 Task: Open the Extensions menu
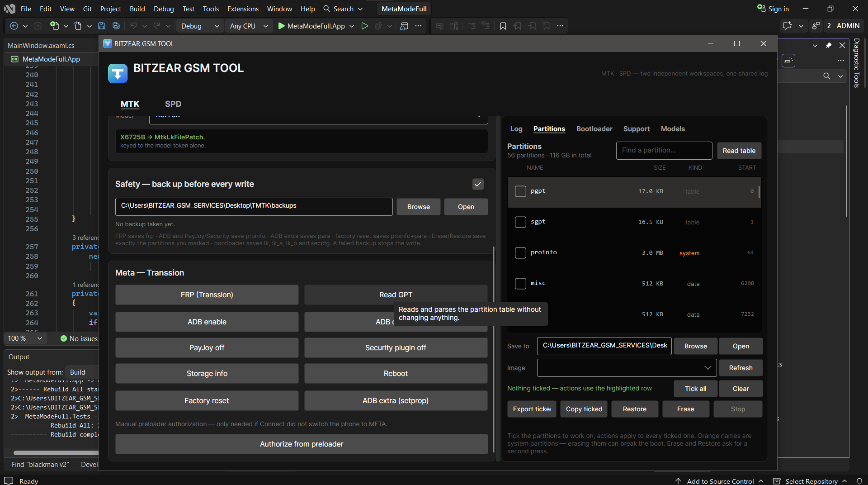pos(243,9)
